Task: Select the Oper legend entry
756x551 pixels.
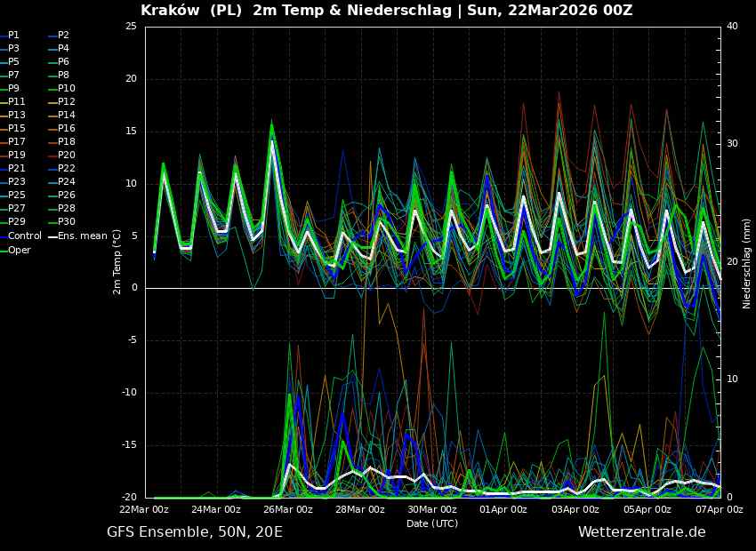Action: point(15,250)
